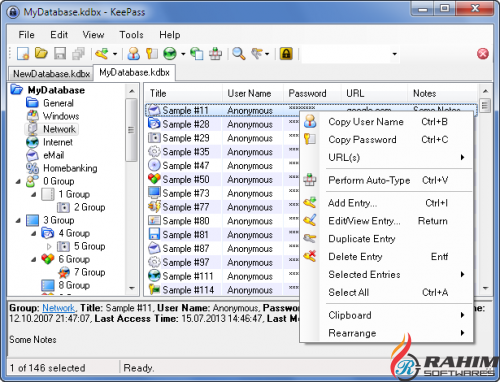Click the red close database icon

point(483,54)
